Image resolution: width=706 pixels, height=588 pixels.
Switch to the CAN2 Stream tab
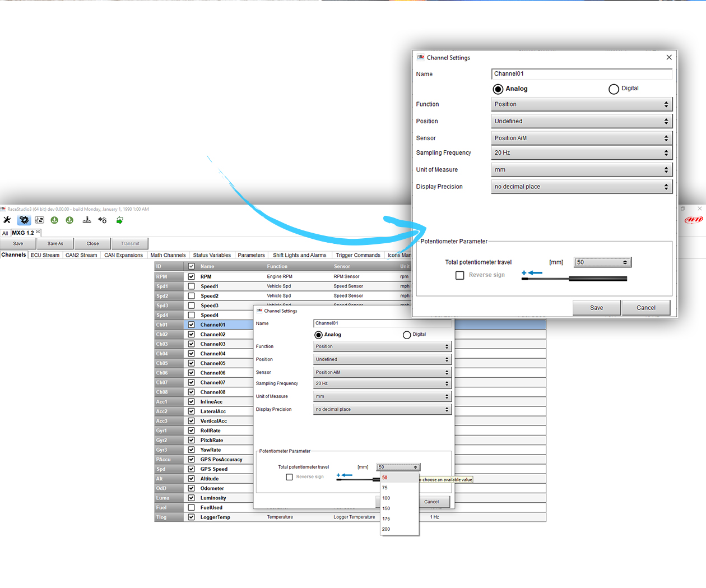(81, 255)
